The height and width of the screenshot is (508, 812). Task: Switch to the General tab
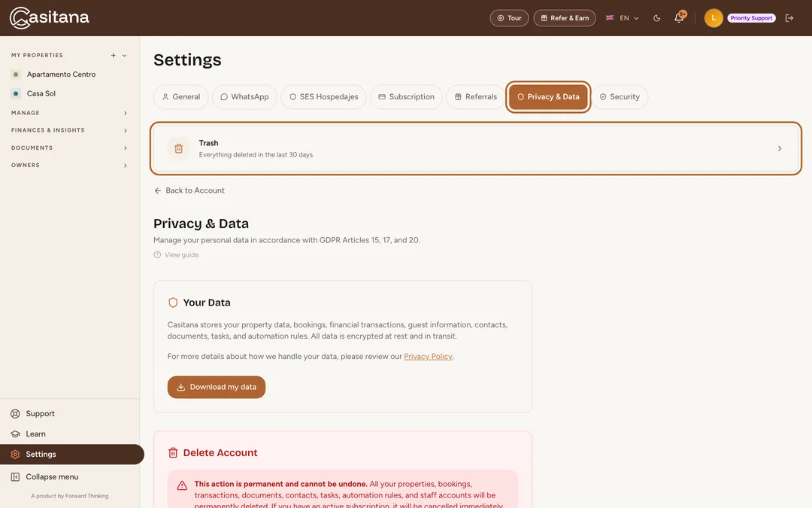click(x=180, y=97)
